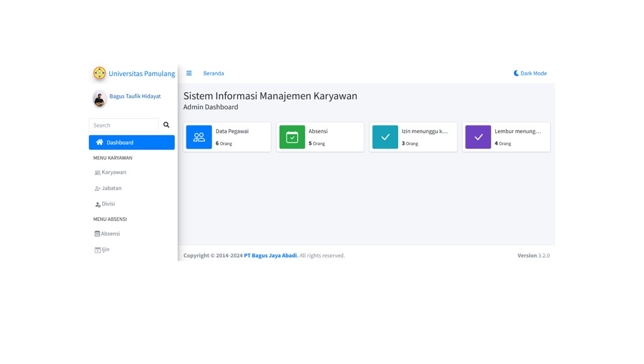Click the Ijin calendar icon in sidebar
The image size is (644, 364).
pyautogui.click(x=98, y=250)
